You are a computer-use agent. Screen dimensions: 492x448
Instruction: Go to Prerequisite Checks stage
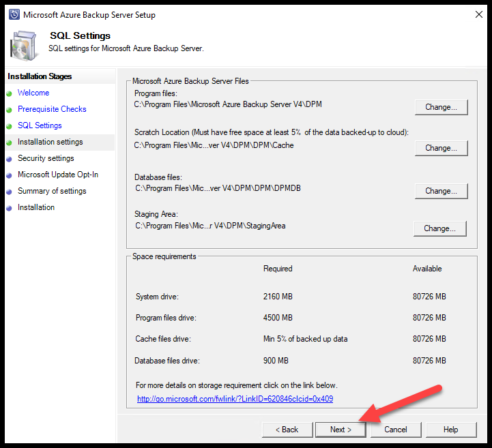[x=52, y=109]
